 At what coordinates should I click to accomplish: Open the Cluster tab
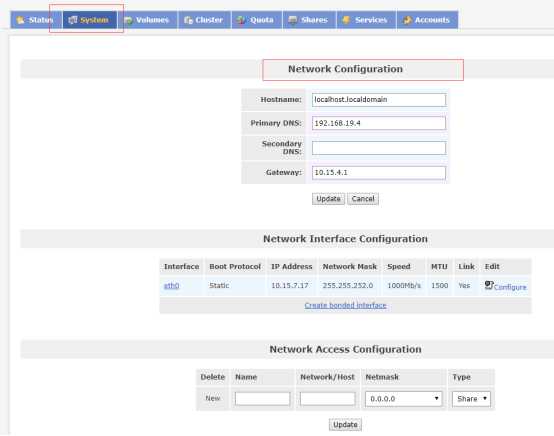[x=204, y=20]
